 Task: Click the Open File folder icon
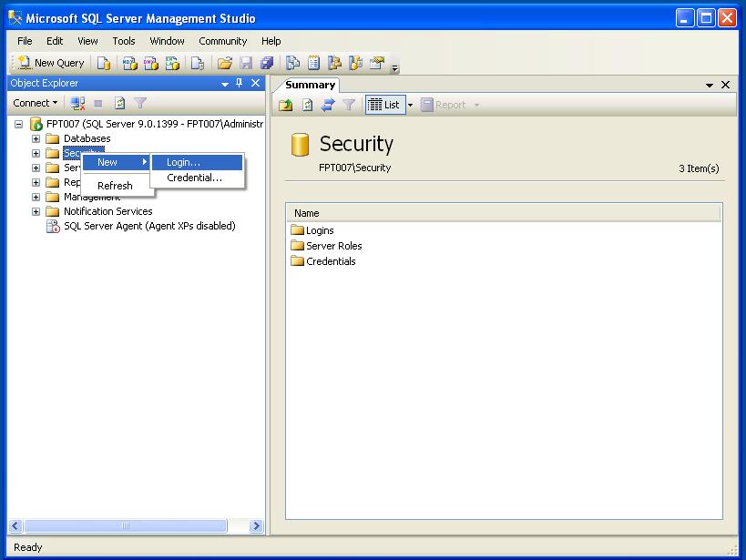click(x=225, y=63)
